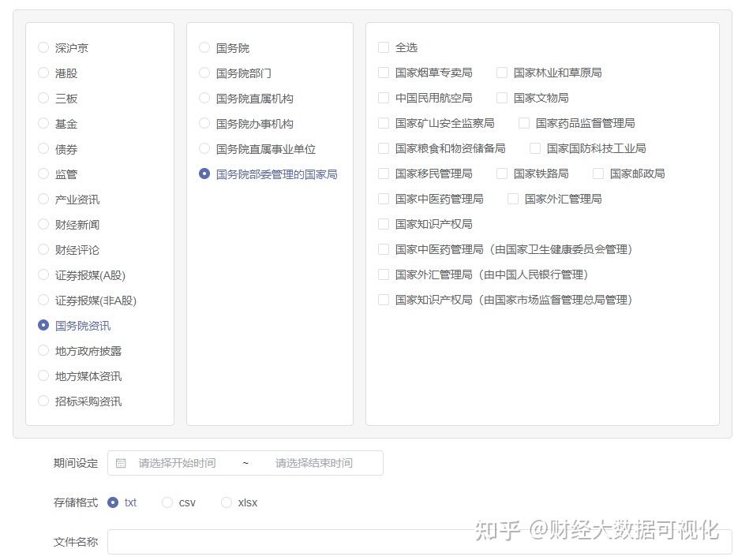
Task: Select 证券报媒(A股) option
Action: click(x=43, y=275)
